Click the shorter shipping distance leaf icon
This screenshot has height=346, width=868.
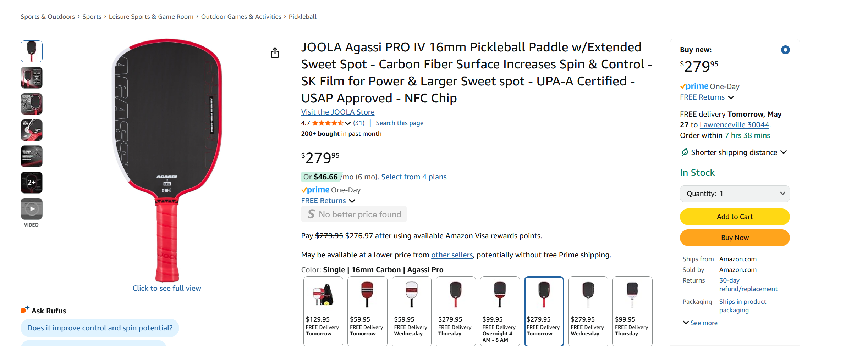tap(685, 152)
